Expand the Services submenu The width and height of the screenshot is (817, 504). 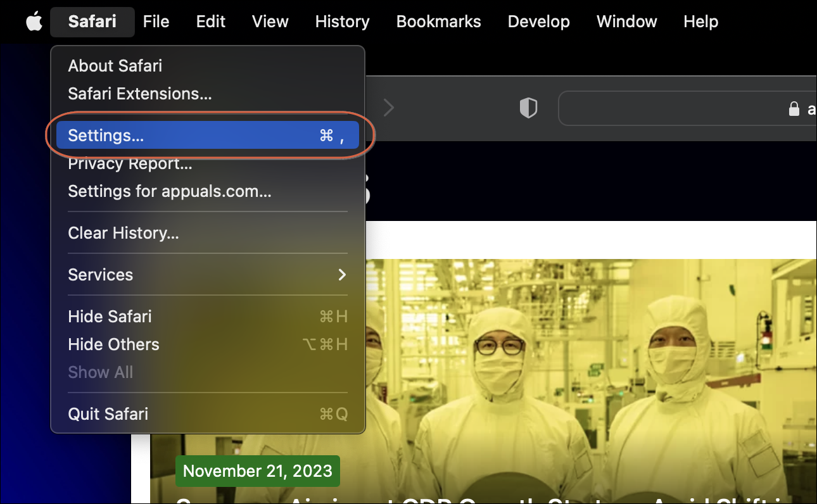point(127,275)
